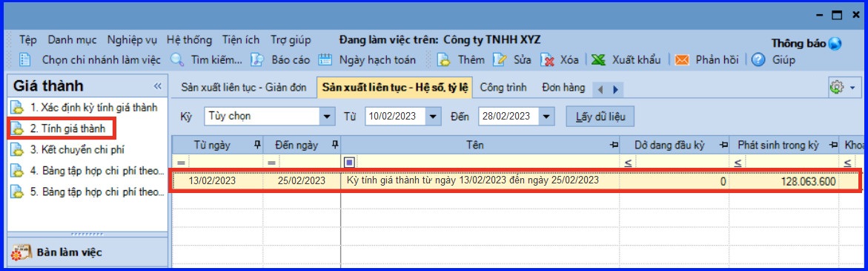868x271 pixels.
Task: Click icon beside Kết chuyển chi phí
Action: point(18,149)
